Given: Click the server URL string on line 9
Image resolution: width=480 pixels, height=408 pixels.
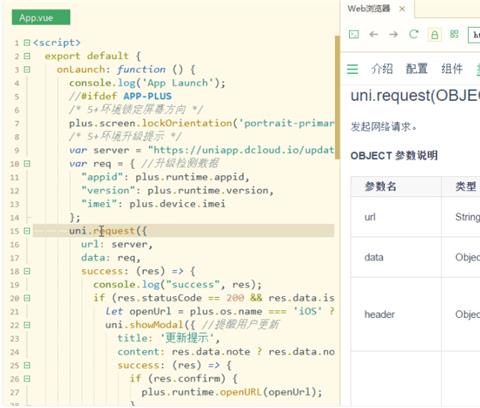Looking at the screenshot, I should [x=241, y=150].
